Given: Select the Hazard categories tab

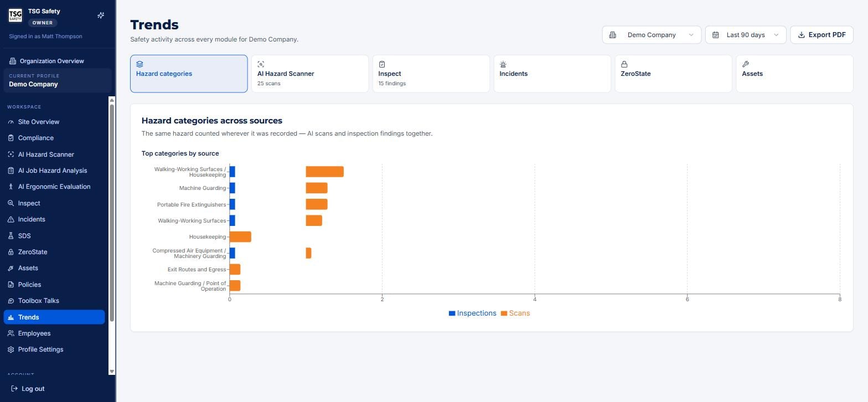Looking at the screenshot, I should click(189, 74).
